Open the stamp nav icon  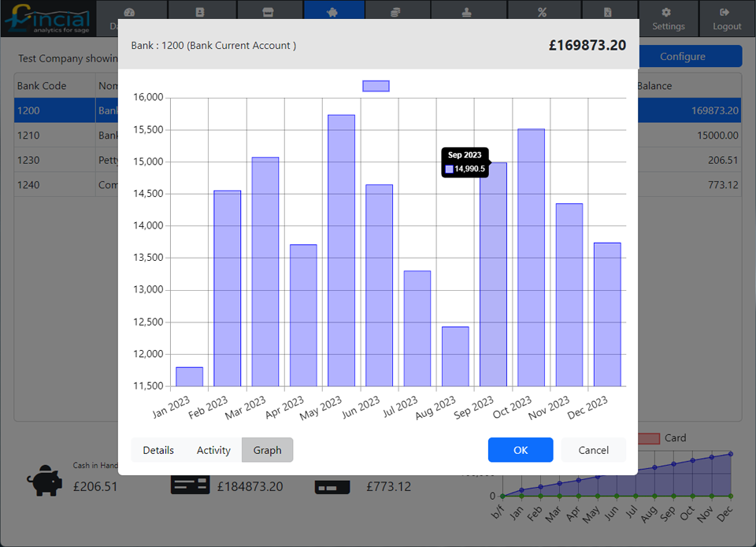(467, 13)
